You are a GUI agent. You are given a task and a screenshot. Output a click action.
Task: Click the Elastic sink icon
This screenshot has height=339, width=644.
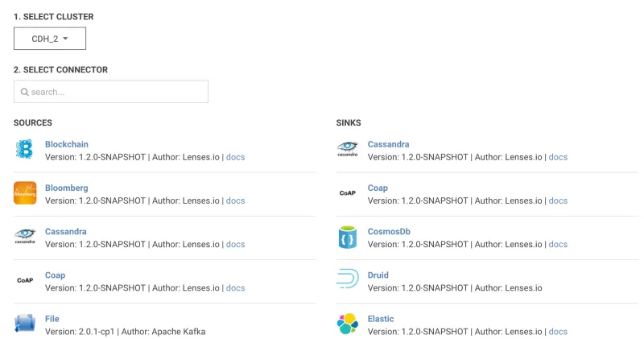click(x=348, y=324)
